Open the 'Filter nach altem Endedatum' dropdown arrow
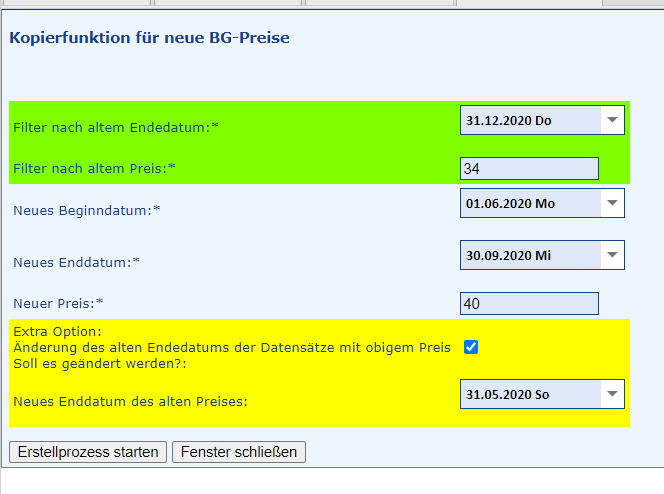The image size is (664, 494). click(612, 121)
